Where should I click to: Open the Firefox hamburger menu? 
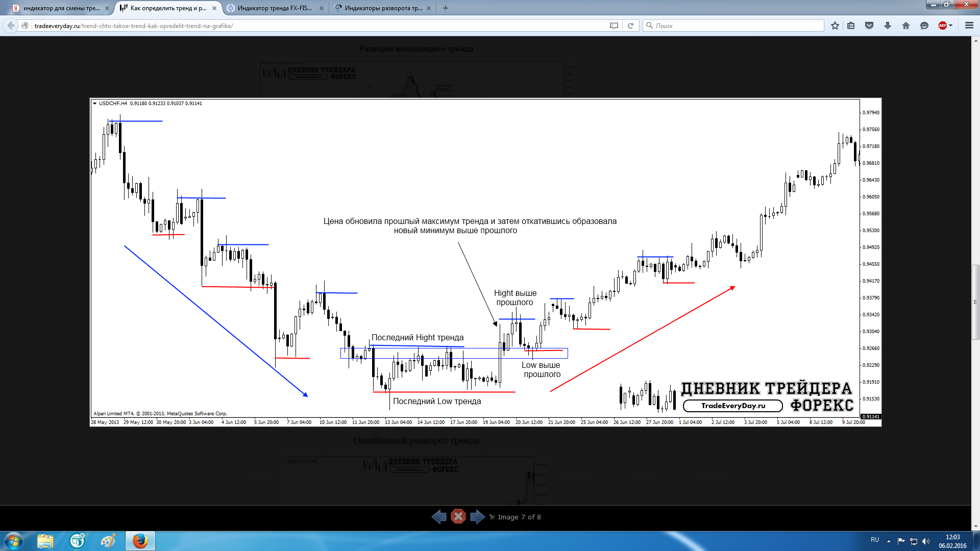(x=969, y=26)
